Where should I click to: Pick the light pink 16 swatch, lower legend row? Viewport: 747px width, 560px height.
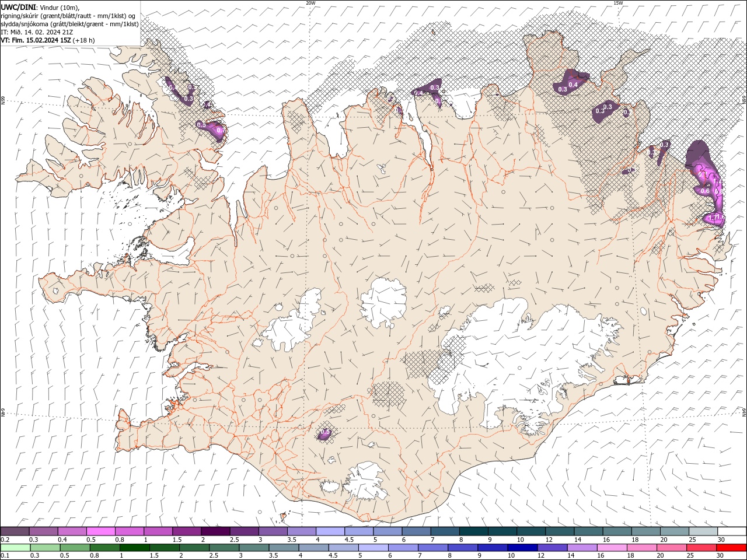[611, 548]
